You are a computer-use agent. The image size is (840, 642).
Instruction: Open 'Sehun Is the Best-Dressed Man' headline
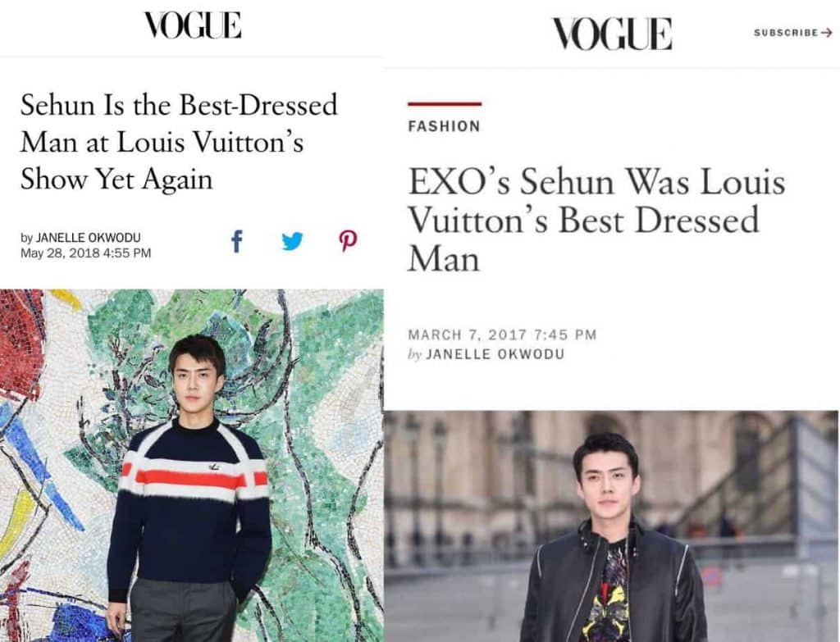click(x=179, y=142)
